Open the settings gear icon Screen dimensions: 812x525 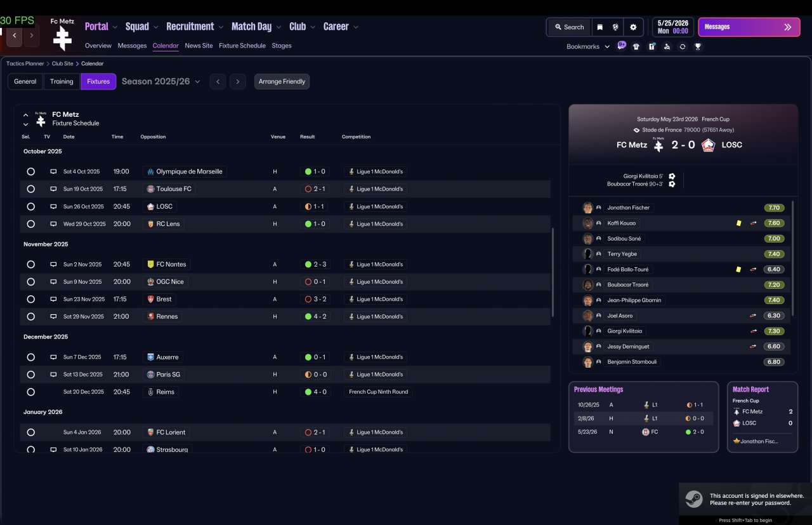point(632,27)
